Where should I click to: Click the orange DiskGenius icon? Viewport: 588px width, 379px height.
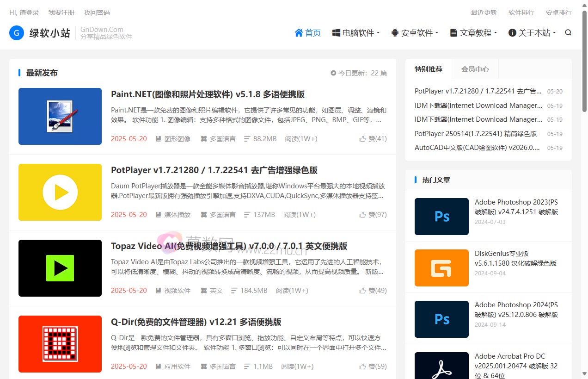point(441,268)
